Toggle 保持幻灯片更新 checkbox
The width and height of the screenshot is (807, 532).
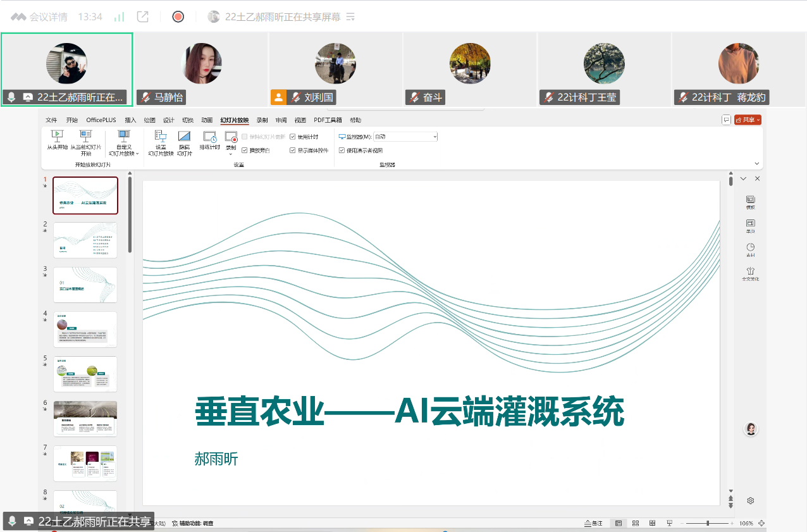244,137
